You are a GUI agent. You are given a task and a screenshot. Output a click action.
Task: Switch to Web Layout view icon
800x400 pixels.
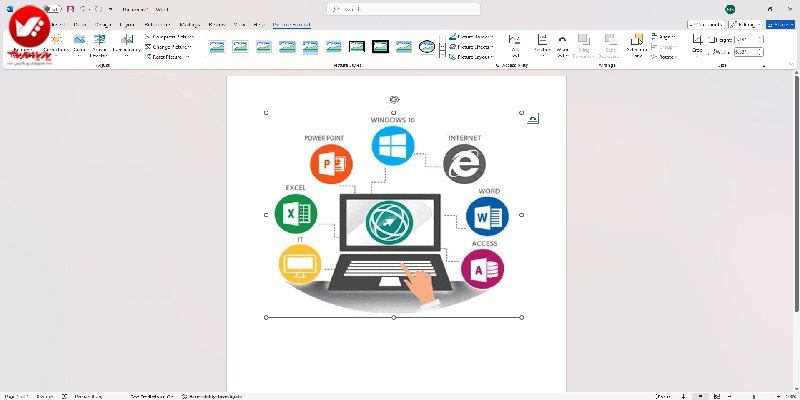717,396
